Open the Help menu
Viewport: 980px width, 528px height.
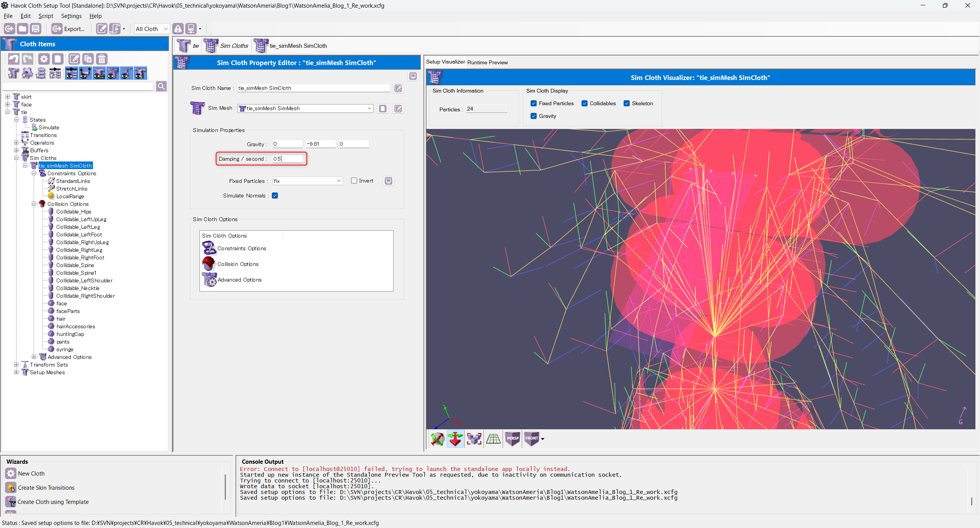(95, 16)
